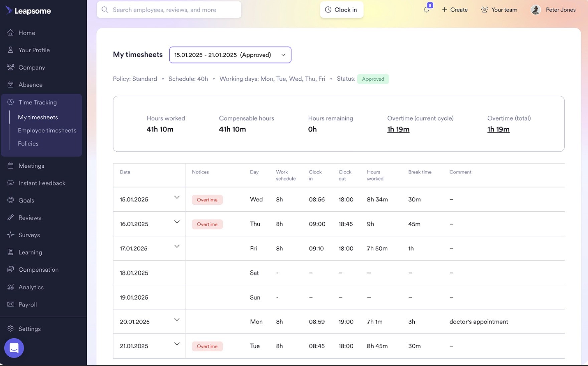Screen dimensions: 588x366
Task: Click the Reviews pencil icon
Action: pyautogui.click(x=11, y=218)
